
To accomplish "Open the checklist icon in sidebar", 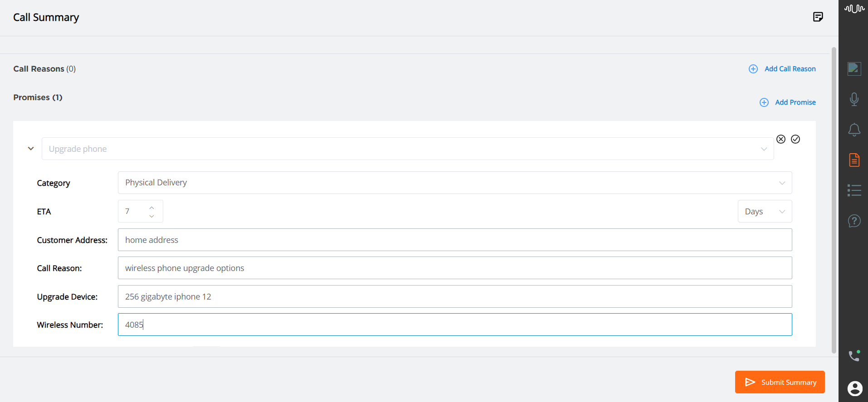I will pyautogui.click(x=854, y=190).
